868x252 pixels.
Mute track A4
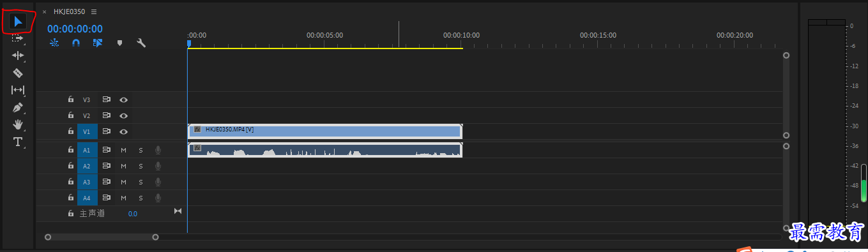coord(124,198)
